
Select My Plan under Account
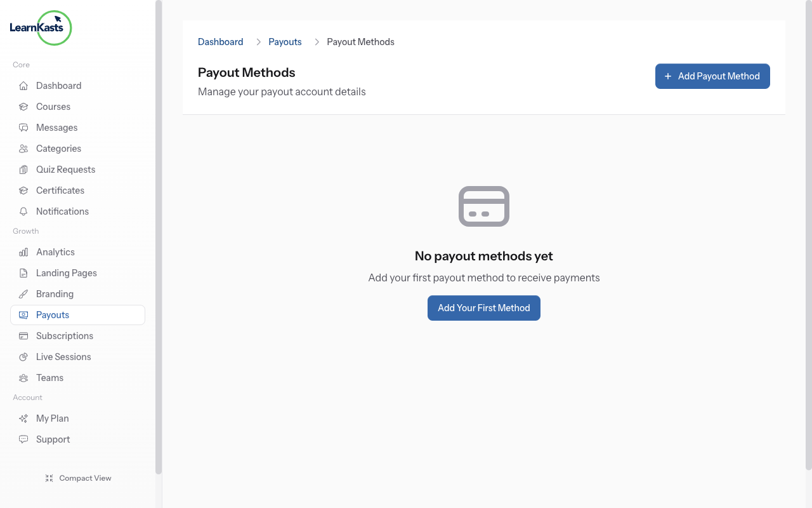pyautogui.click(x=52, y=418)
